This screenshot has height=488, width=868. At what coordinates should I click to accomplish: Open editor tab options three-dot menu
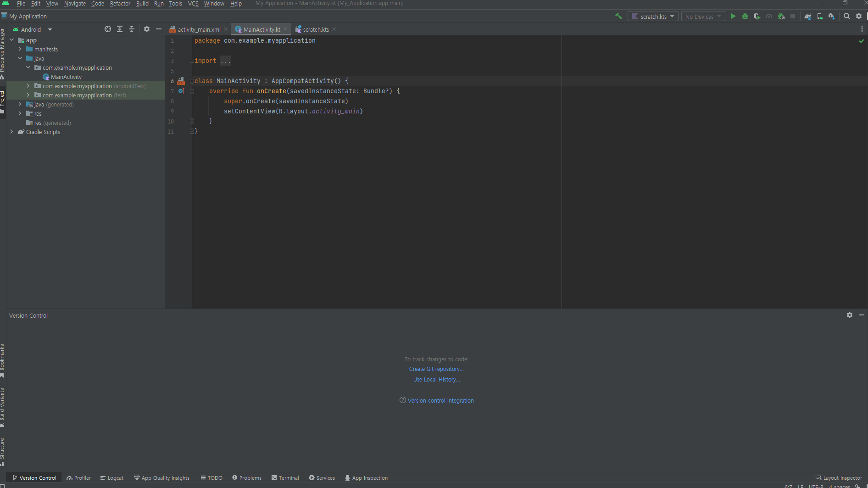[x=862, y=29]
